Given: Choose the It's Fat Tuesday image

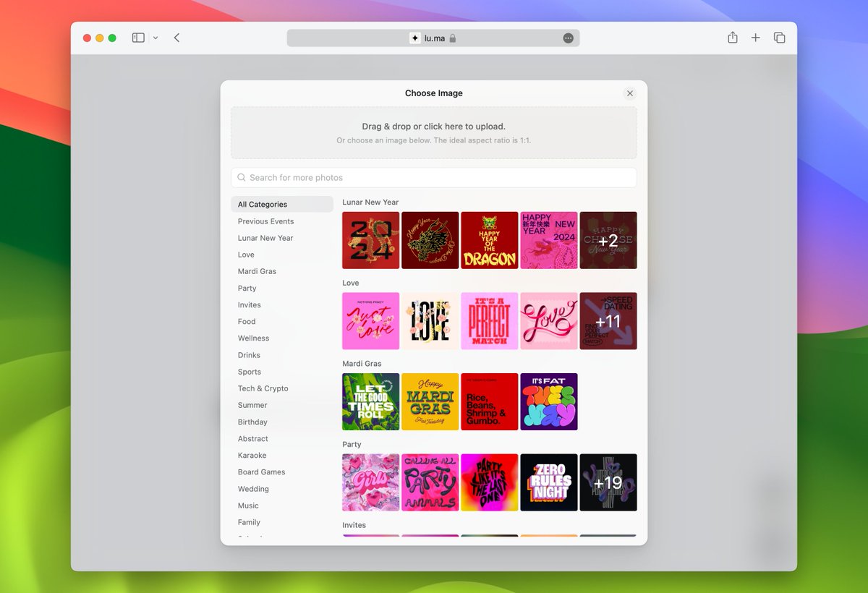Looking at the screenshot, I should click(549, 402).
